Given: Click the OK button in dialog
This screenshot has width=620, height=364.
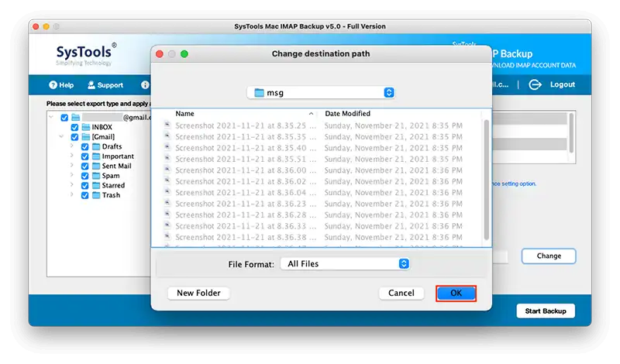Looking at the screenshot, I should (456, 294).
